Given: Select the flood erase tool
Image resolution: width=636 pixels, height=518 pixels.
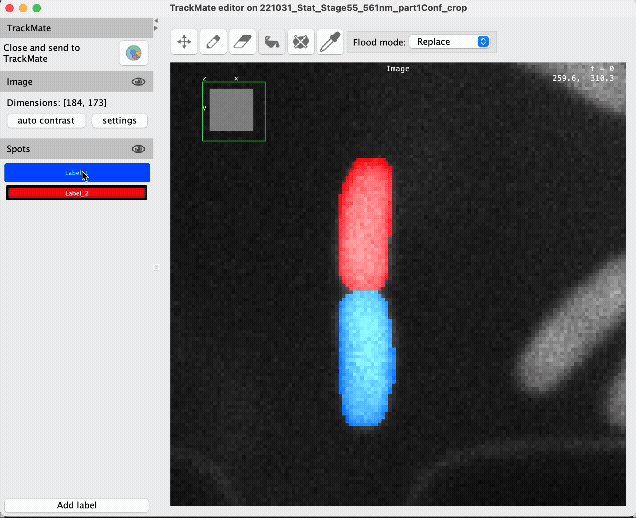Looking at the screenshot, I should click(300, 42).
